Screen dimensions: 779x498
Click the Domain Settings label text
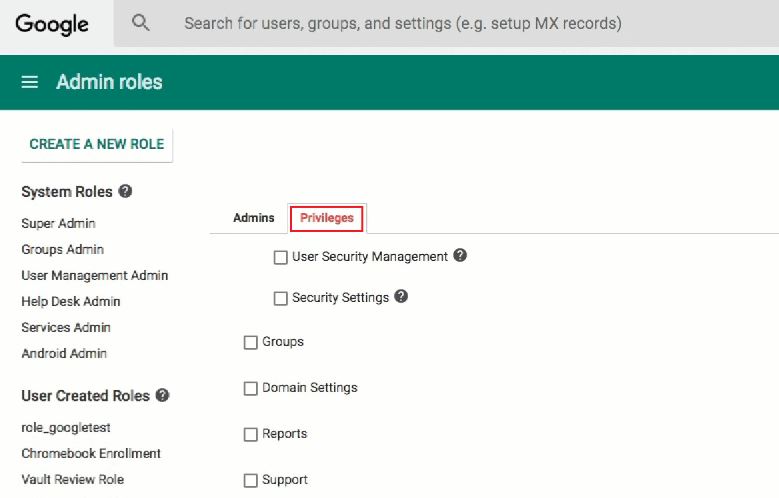[x=310, y=388]
